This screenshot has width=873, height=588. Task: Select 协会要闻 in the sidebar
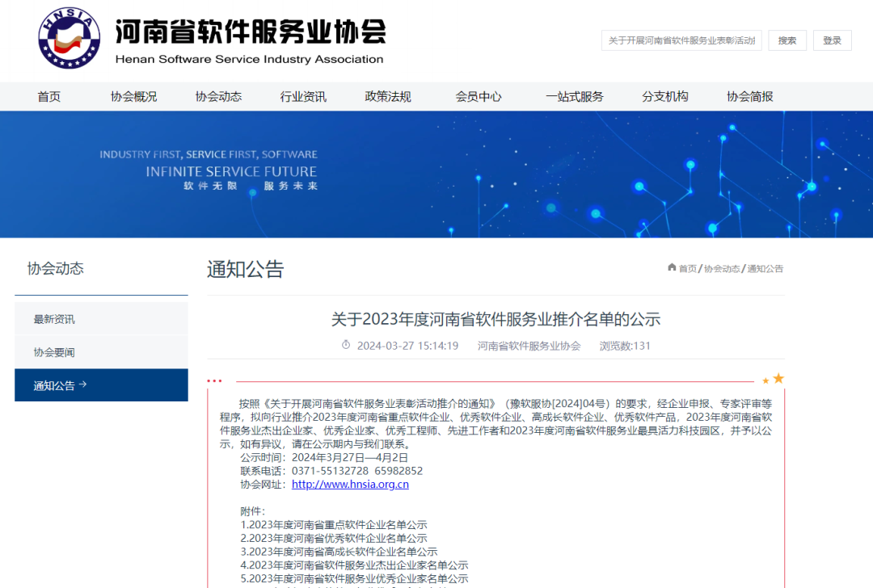click(x=54, y=352)
